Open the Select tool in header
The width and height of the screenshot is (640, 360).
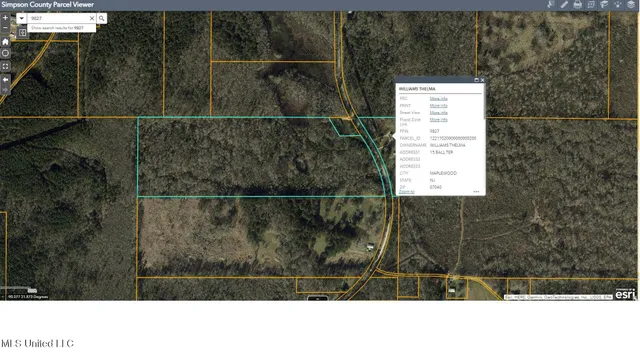[x=551, y=4]
